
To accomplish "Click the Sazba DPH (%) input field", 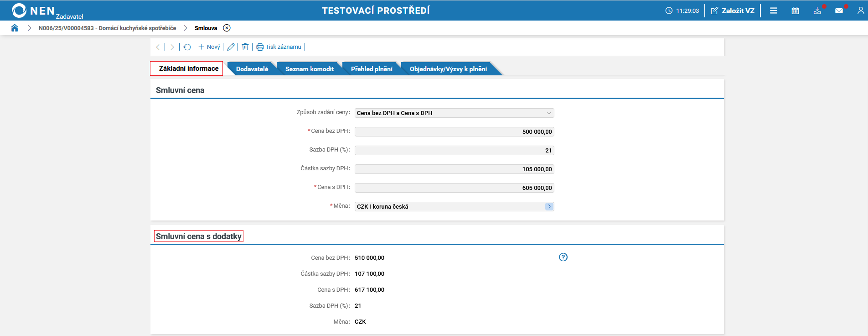I will (x=455, y=151).
